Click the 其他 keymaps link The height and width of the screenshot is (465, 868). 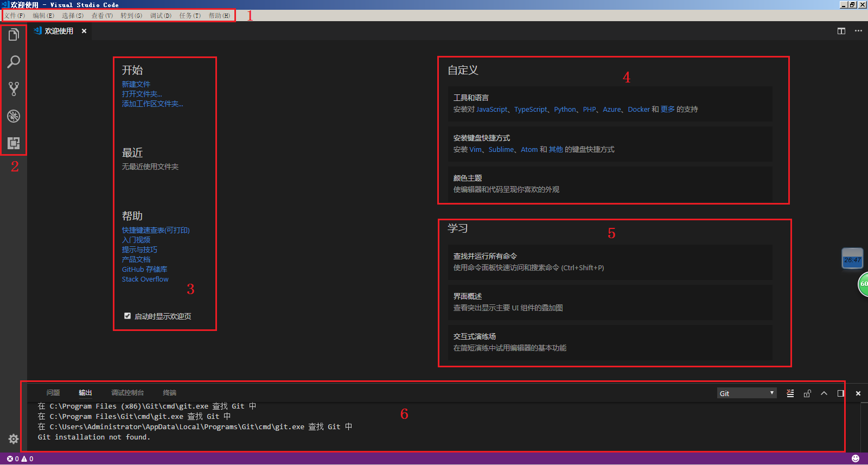[556, 149]
